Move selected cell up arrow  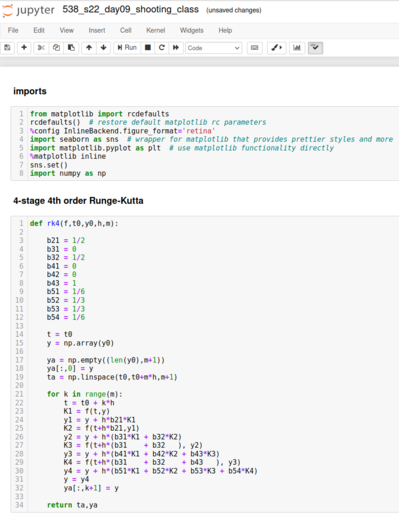coord(89,48)
